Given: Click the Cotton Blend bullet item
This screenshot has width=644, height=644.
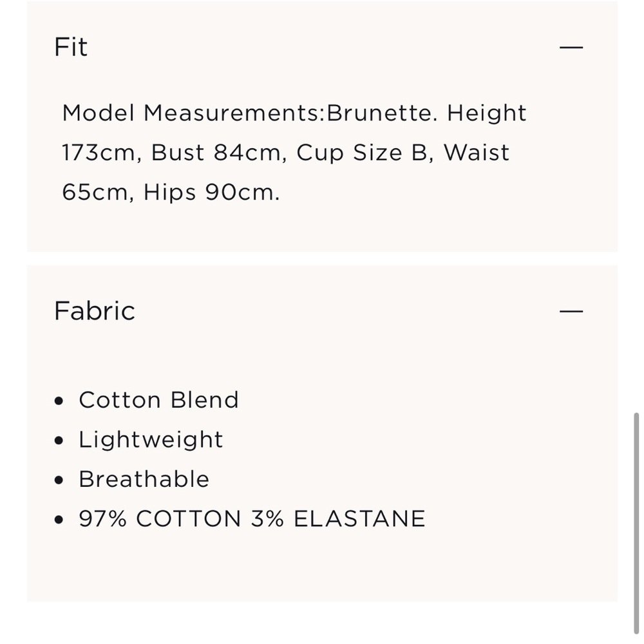Looking at the screenshot, I should pos(158,400).
